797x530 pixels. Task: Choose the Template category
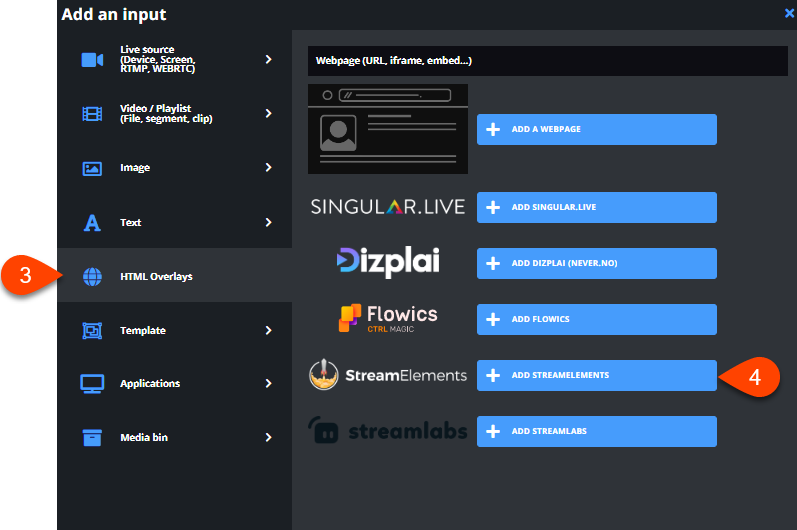click(174, 330)
